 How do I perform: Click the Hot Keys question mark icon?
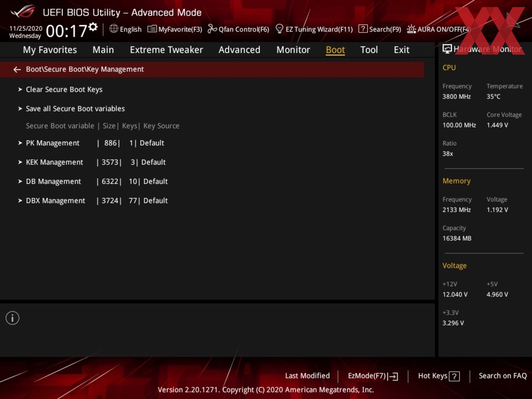[454, 376]
